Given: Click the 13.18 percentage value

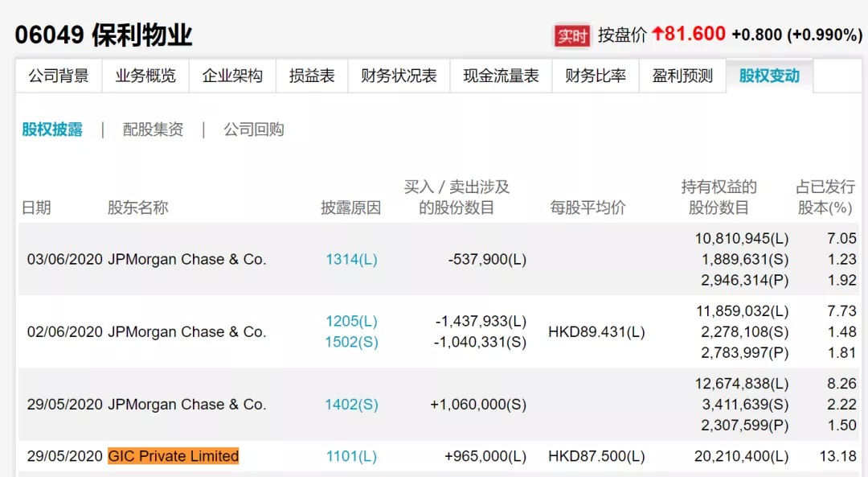Looking at the screenshot, I should (838, 456).
